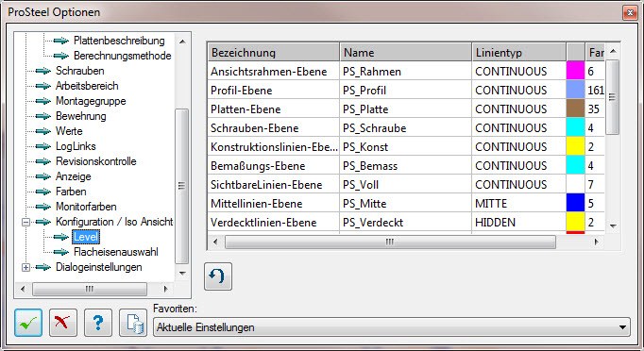Viewport: 644px width, 351px height.
Task: Expand the Dialogeinstellungen tree node
Action: (25, 267)
